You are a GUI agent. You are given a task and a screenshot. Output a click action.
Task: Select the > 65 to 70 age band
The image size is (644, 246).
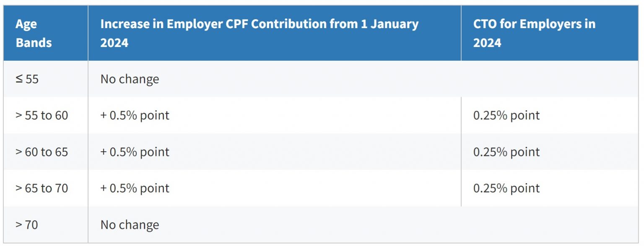click(x=42, y=188)
